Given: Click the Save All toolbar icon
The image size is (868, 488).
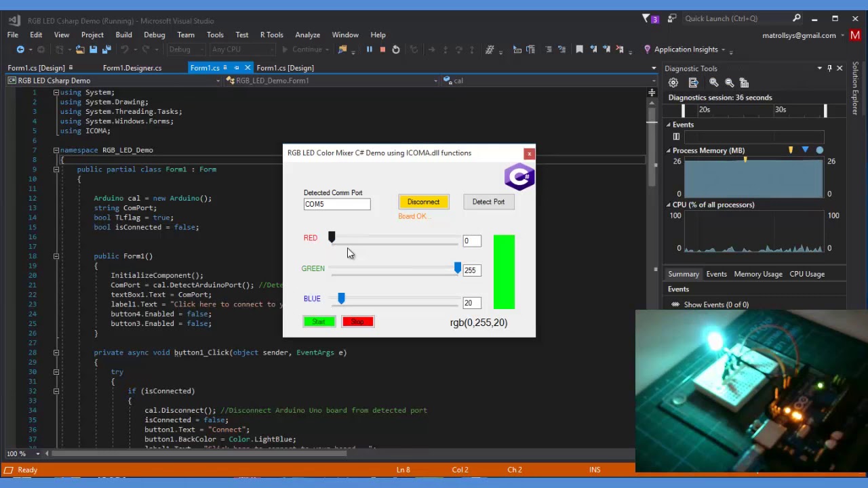Looking at the screenshot, I should 106,49.
